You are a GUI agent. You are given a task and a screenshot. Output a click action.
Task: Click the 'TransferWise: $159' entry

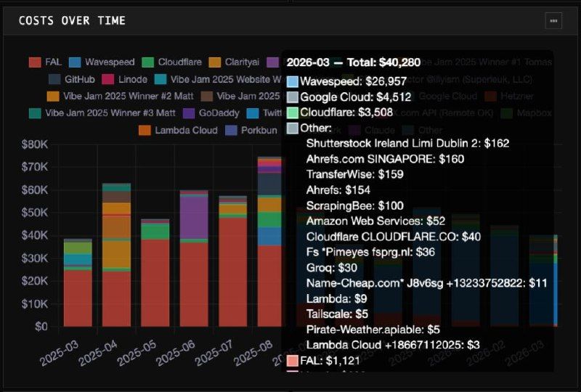tap(354, 174)
